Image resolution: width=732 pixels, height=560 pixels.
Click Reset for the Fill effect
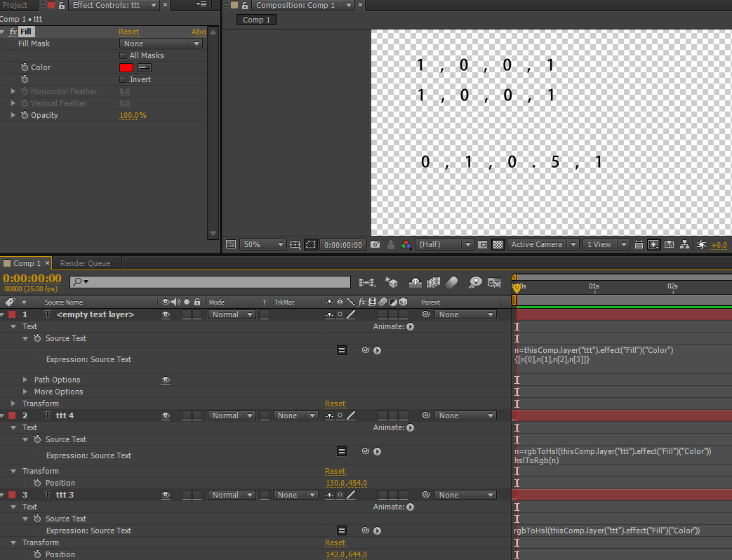tap(128, 32)
